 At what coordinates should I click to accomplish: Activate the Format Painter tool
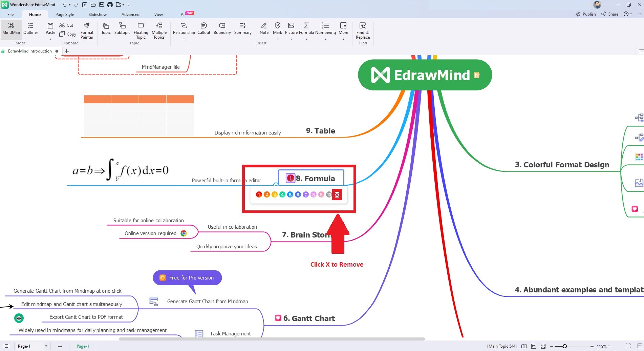pos(87,30)
